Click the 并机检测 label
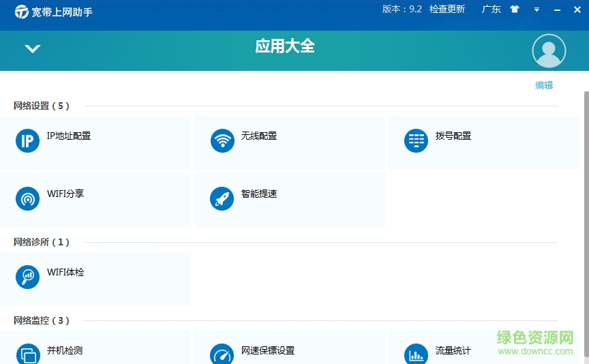The width and height of the screenshot is (589, 364). click(65, 351)
